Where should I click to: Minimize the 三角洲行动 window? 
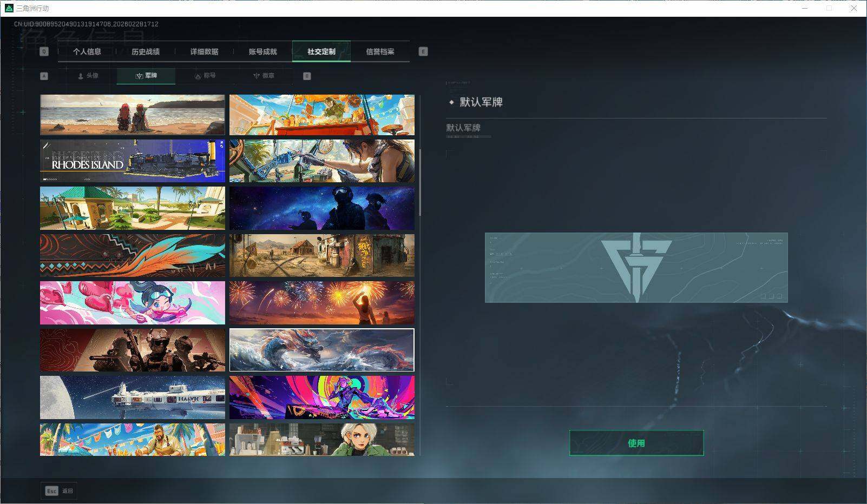point(805,8)
